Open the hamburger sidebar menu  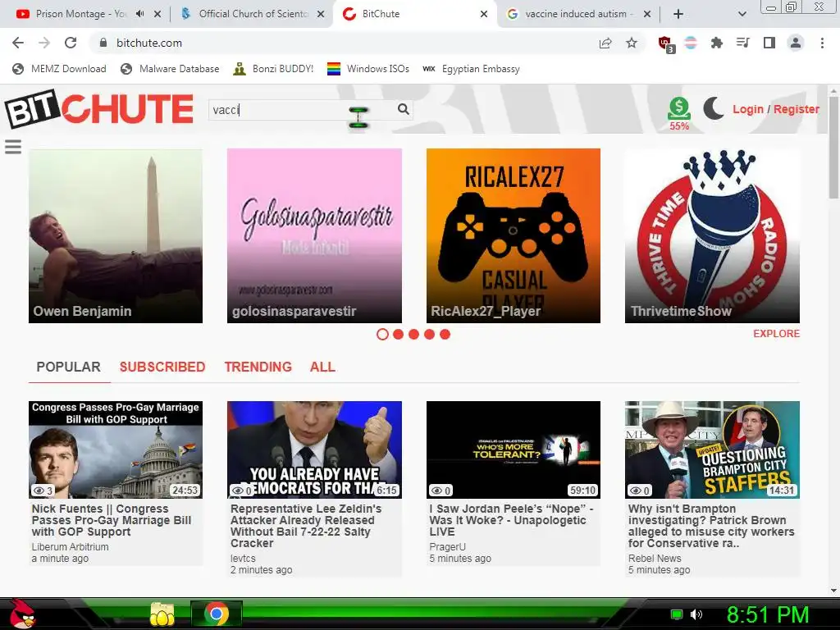[13, 147]
